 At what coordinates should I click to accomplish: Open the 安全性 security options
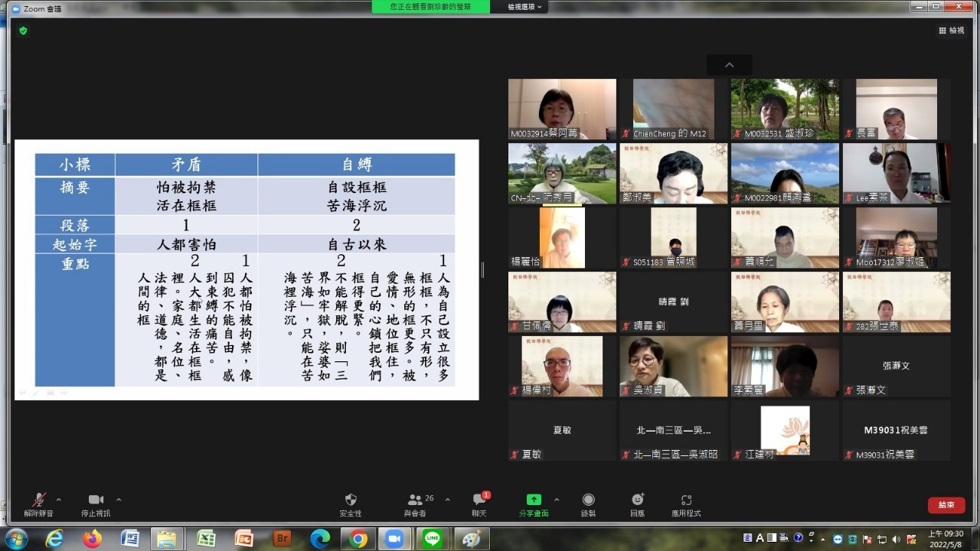tap(350, 504)
